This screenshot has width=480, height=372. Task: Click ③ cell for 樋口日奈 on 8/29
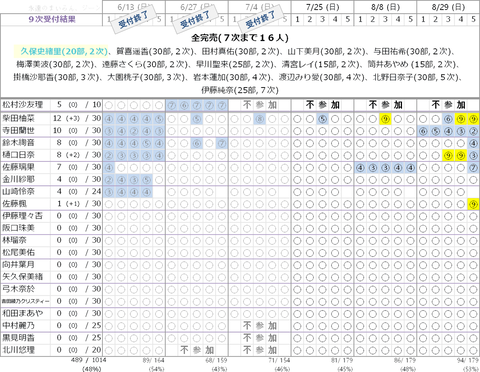473,155
